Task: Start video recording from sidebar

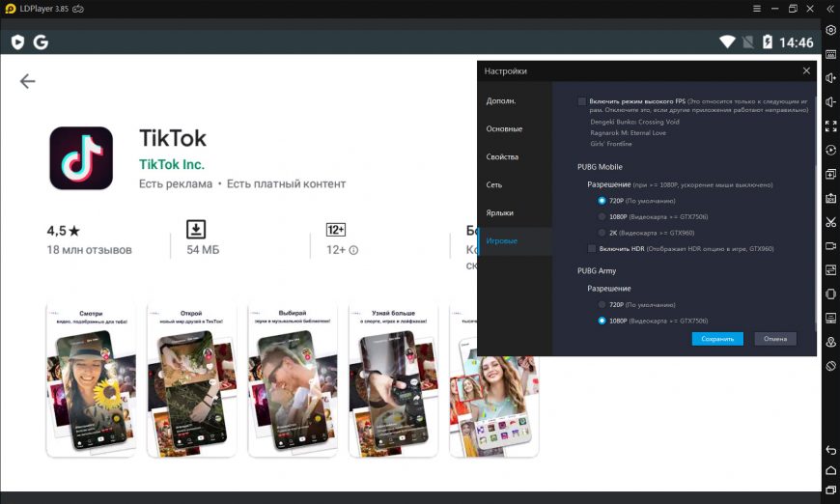Action: pos(830,246)
